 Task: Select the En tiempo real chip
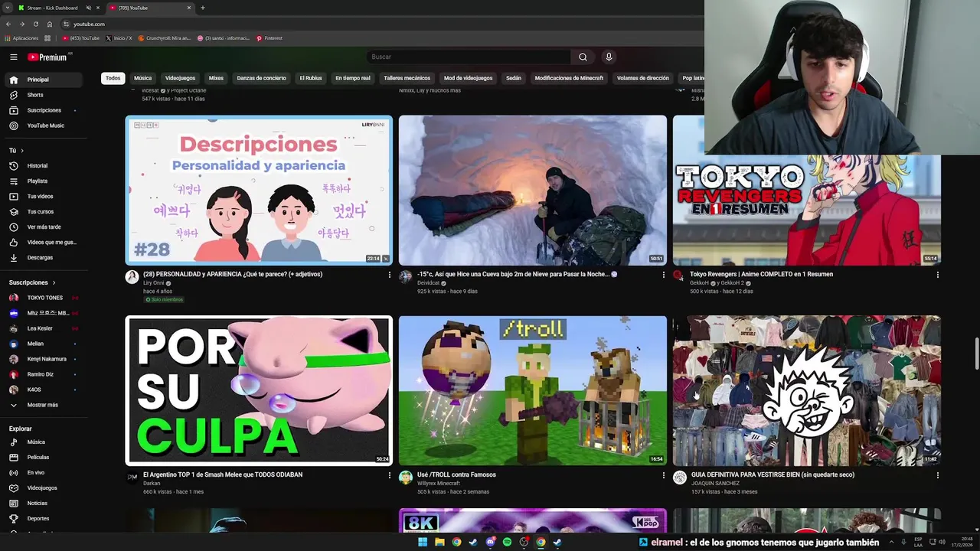point(353,78)
